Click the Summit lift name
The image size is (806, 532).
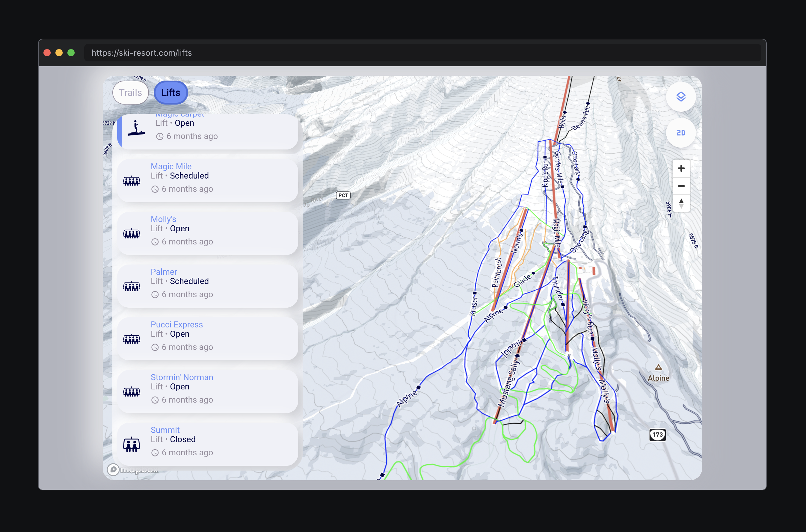165,430
